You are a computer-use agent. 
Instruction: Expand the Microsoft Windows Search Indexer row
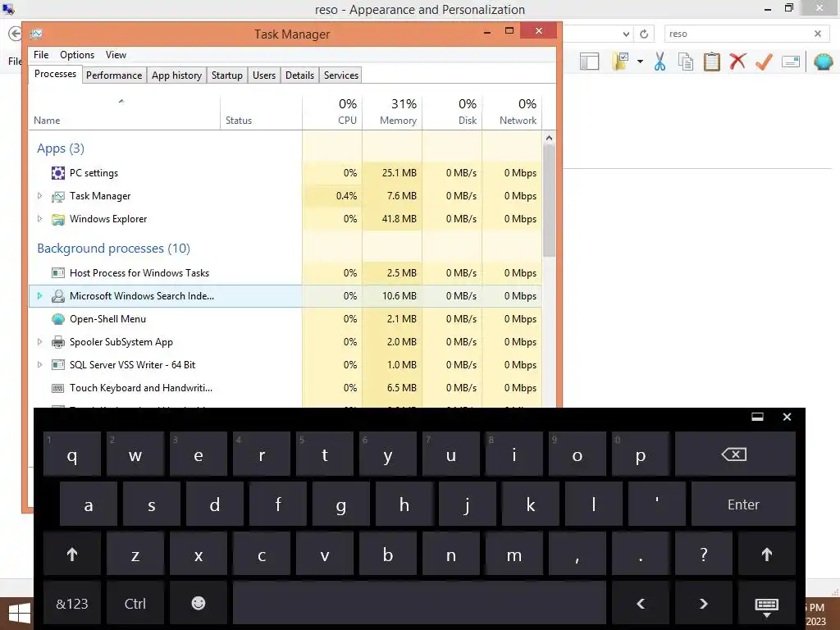pos(39,296)
